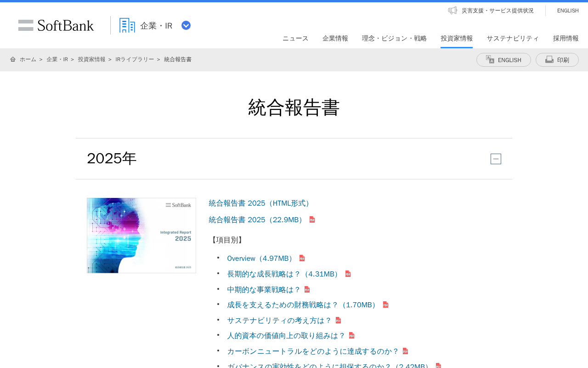Select the 投資家情報 menu tab
588x368 pixels.
pyautogui.click(x=457, y=38)
